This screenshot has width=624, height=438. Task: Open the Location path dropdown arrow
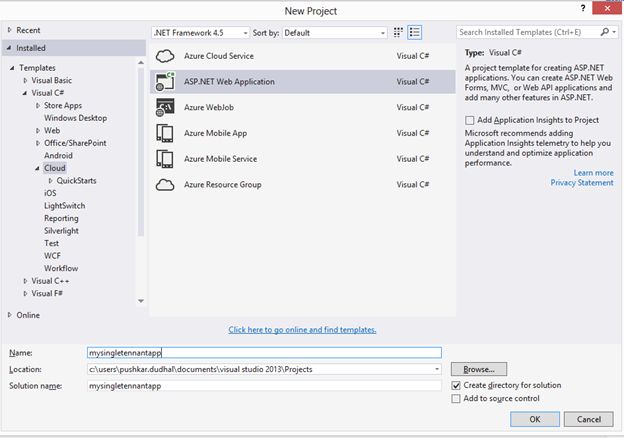pyautogui.click(x=437, y=369)
